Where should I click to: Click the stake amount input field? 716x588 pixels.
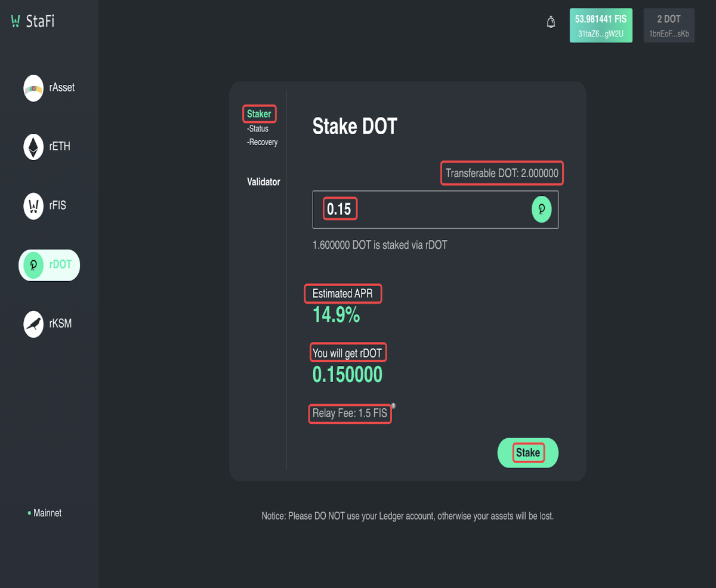click(x=436, y=210)
